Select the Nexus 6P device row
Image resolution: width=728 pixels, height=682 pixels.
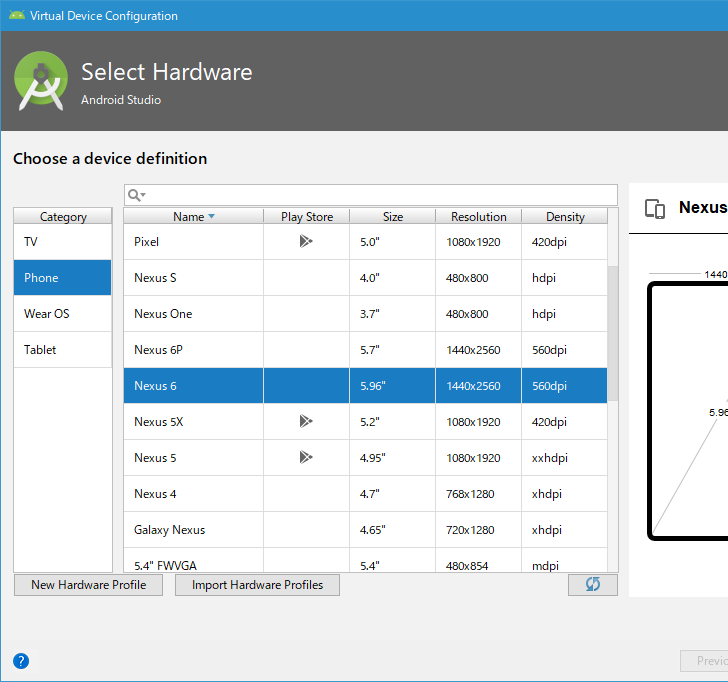365,350
